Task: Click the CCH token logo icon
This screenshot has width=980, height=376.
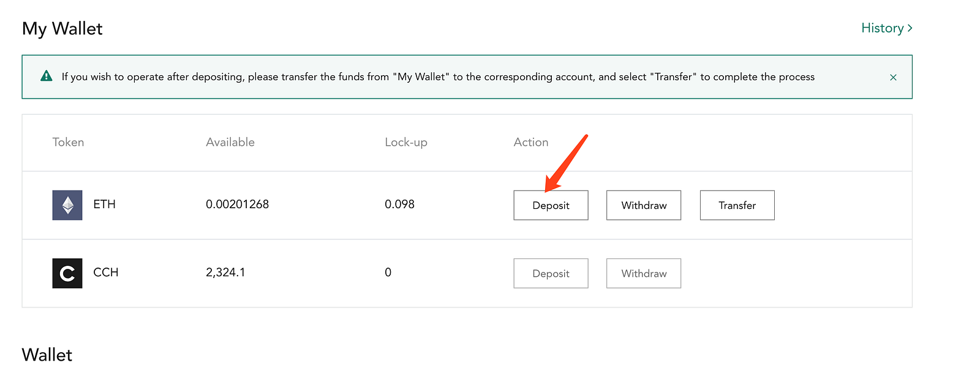Action: 67,273
